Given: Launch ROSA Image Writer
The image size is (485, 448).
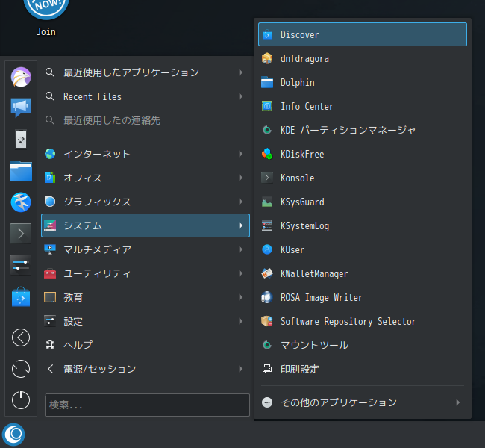Looking at the screenshot, I should 363,297.
